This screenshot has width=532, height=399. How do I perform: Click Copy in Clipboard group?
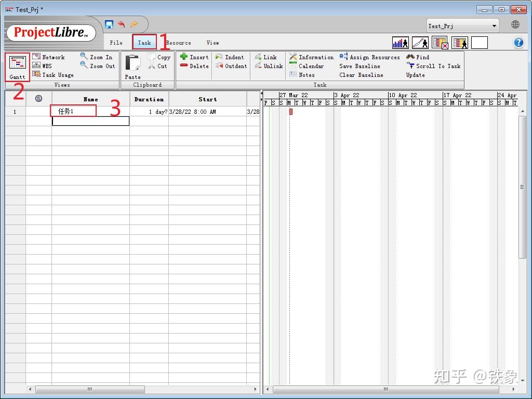(159, 57)
